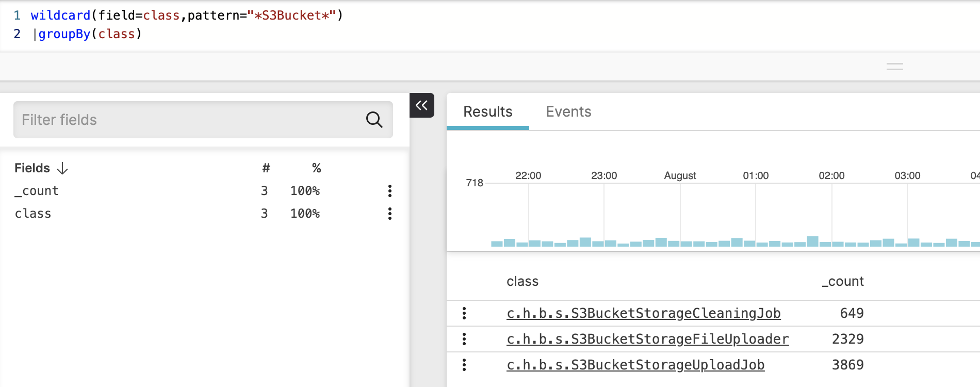Open three-dot menu for class field
Screen dimensions: 980x387
(x=390, y=214)
